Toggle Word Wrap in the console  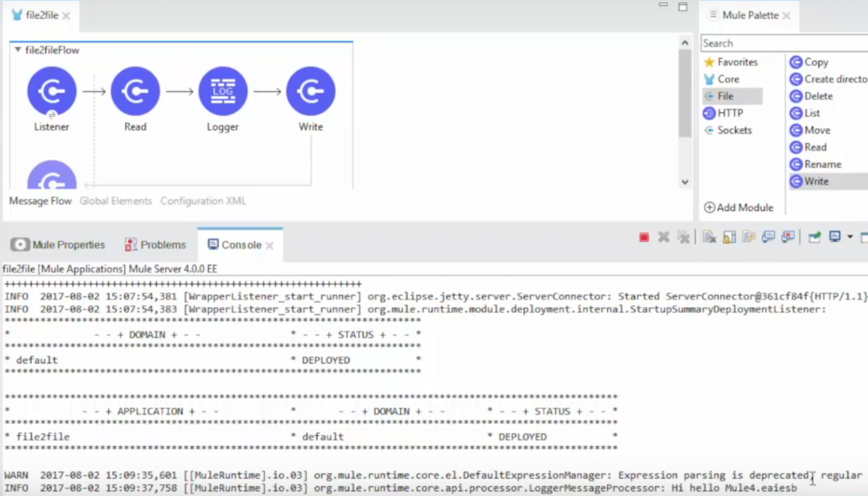tap(749, 237)
